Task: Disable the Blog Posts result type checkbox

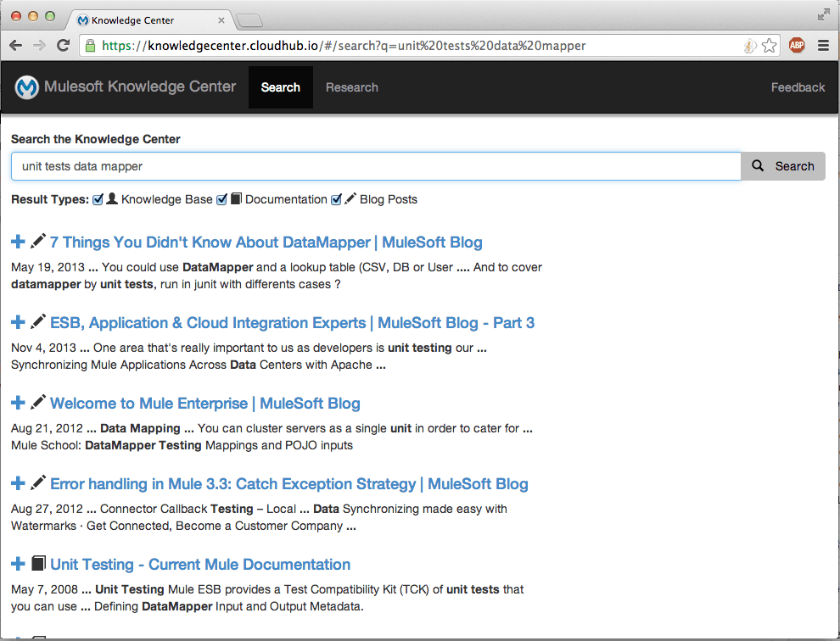Action: 337,199
